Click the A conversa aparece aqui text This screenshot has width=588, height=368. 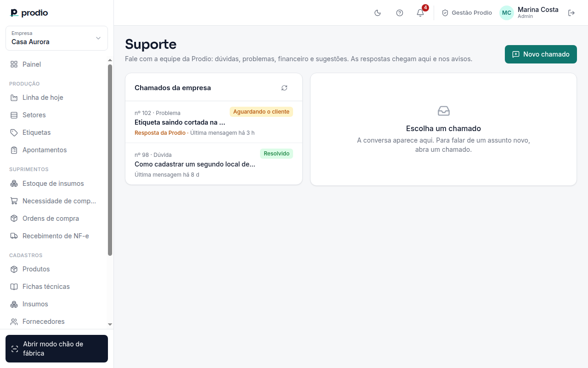click(x=444, y=145)
